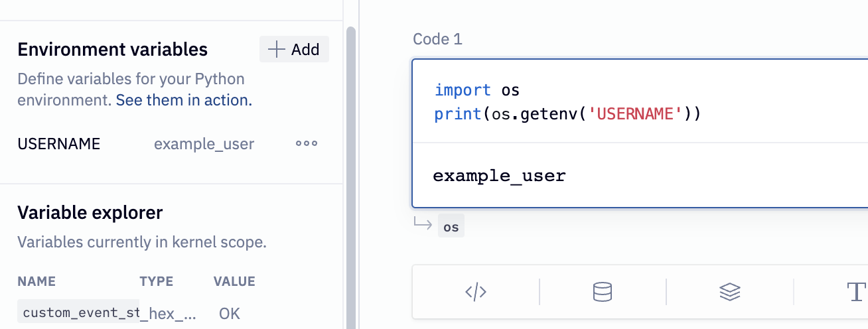
Task: Open the "See them in action" link
Action: [x=184, y=101]
